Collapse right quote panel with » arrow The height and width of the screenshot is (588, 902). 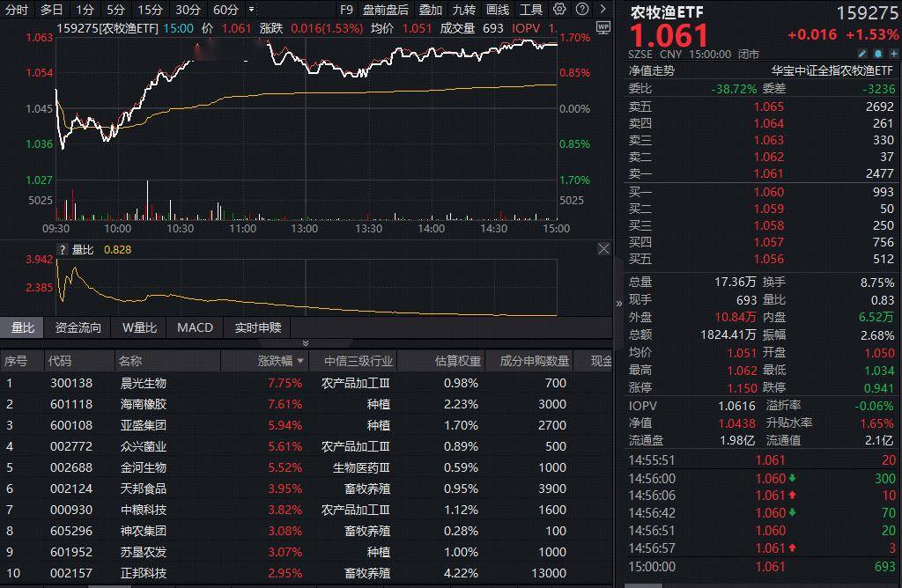pos(618,304)
